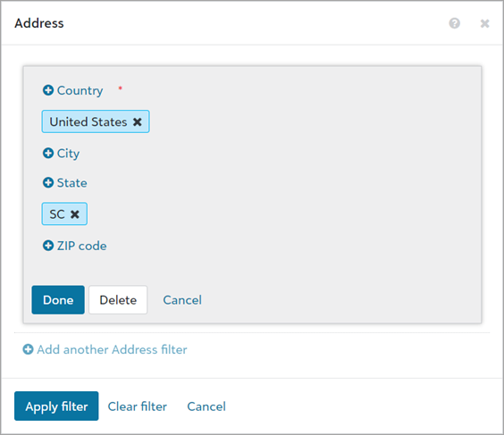This screenshot has height=435, width=504.
Task: Click the plus icon next to Country
Action: click(x=48, y=90)
